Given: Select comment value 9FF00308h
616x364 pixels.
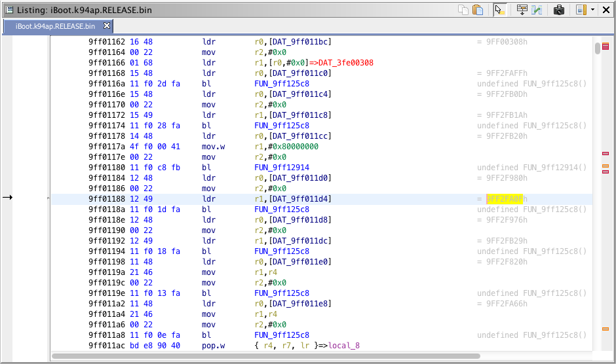Looking at the screenshot, I should tap(507, 42).
